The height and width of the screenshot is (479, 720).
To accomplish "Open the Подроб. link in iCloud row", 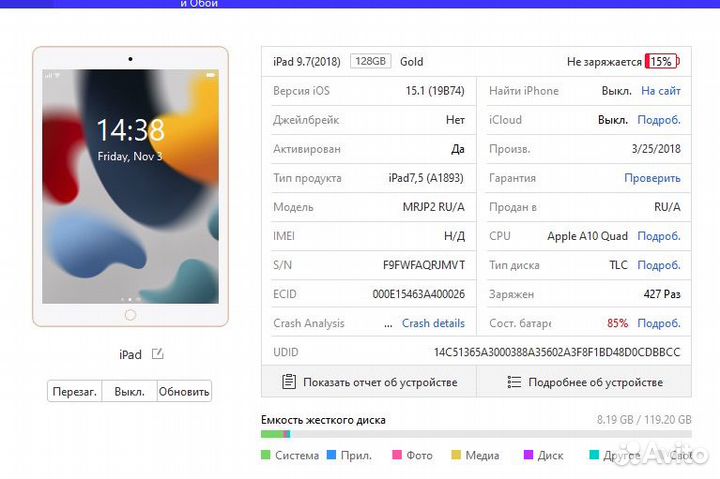I will point(659,120).
